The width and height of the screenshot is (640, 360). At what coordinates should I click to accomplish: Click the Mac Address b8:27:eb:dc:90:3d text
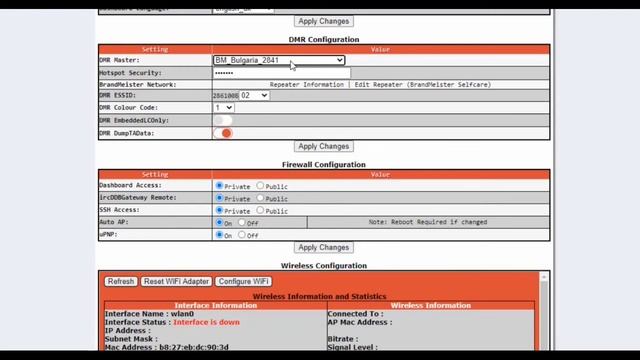[167, 347]
